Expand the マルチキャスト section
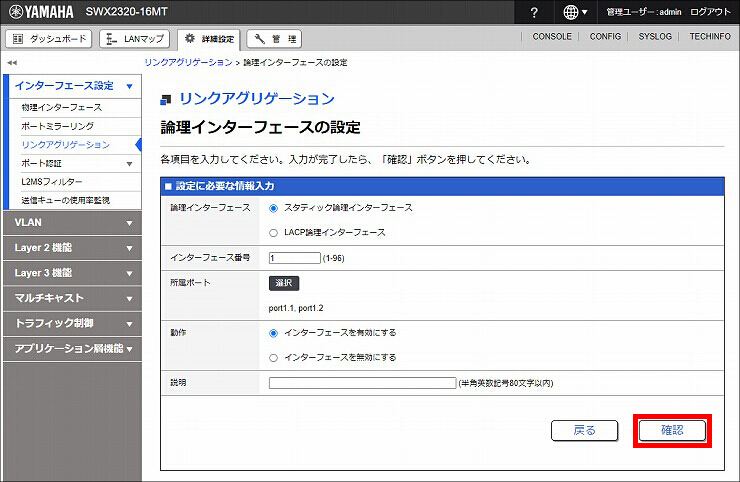 (x=72, y=298)
